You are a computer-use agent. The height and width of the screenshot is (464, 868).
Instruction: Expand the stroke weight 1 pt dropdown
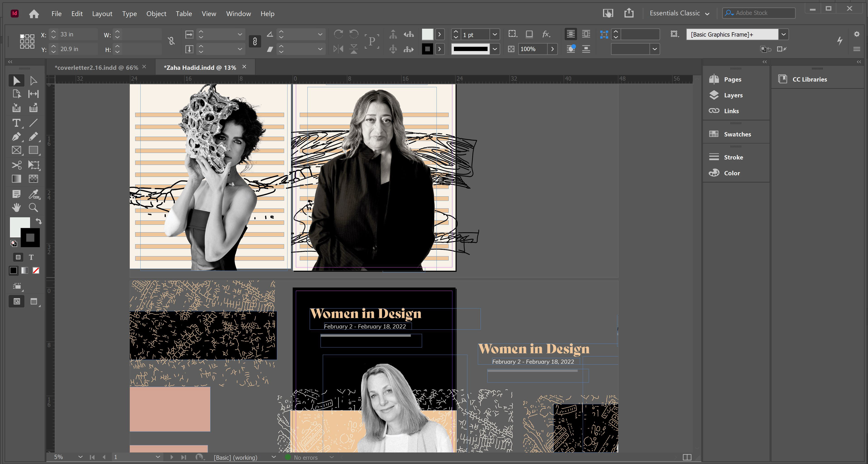point(495,34)
